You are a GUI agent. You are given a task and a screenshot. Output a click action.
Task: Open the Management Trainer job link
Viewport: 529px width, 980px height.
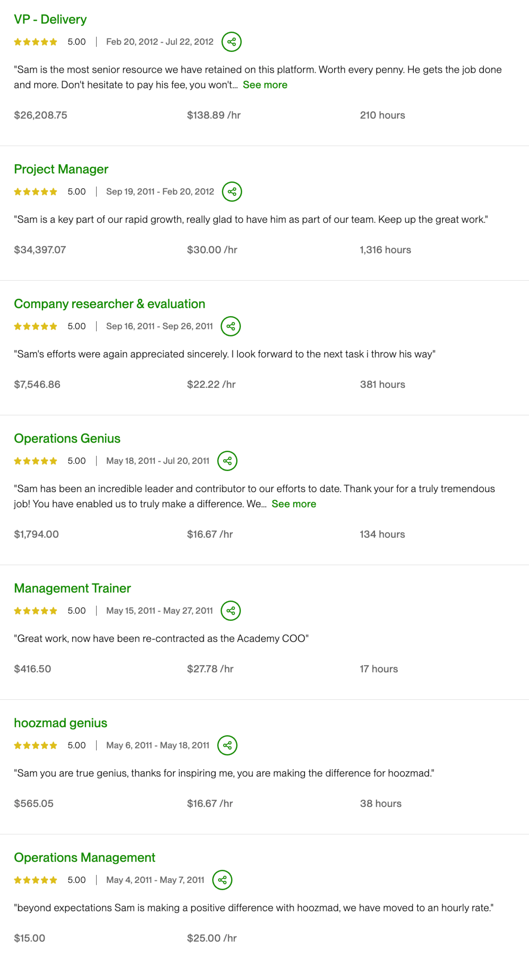coord(72,589)
